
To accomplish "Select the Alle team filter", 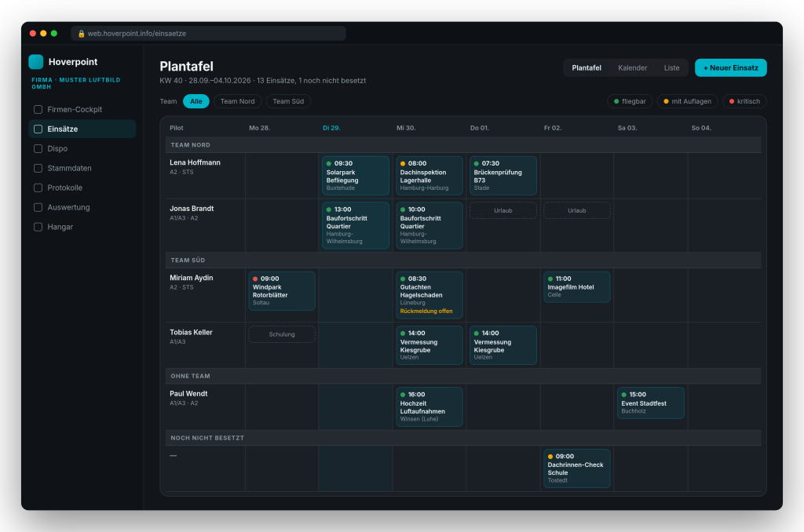I will pos(196,101).
